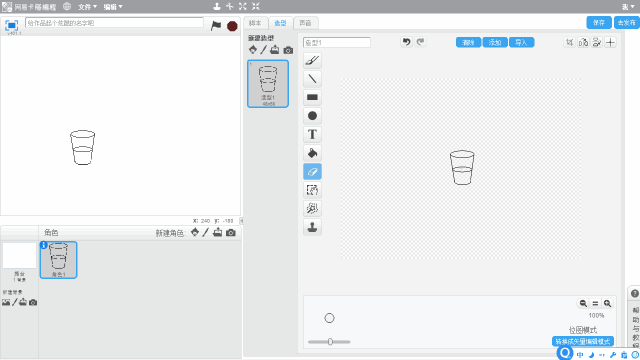The width and height of the screenshot is (640, 360).
Task: Open sprite info via blue i badge
Action: pos(44,245)
